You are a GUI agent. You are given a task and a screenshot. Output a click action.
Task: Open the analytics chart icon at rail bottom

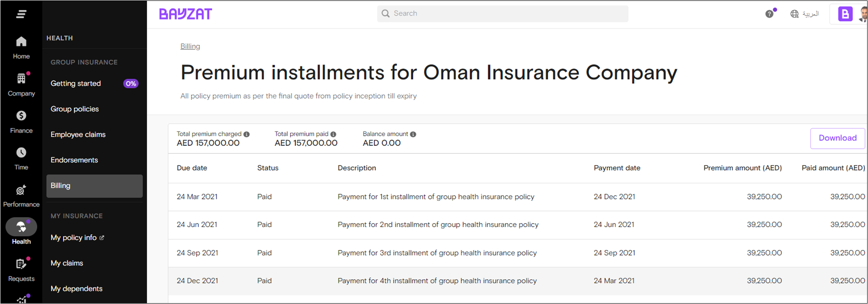point(21,299)
